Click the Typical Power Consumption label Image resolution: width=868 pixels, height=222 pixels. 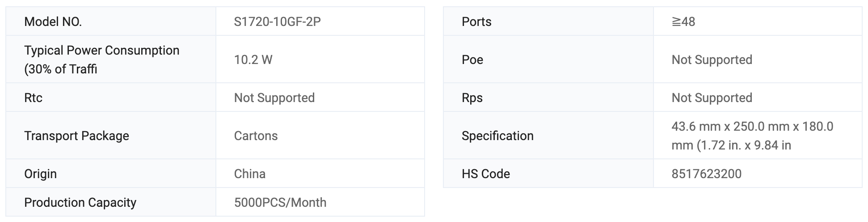pos(102,60)
